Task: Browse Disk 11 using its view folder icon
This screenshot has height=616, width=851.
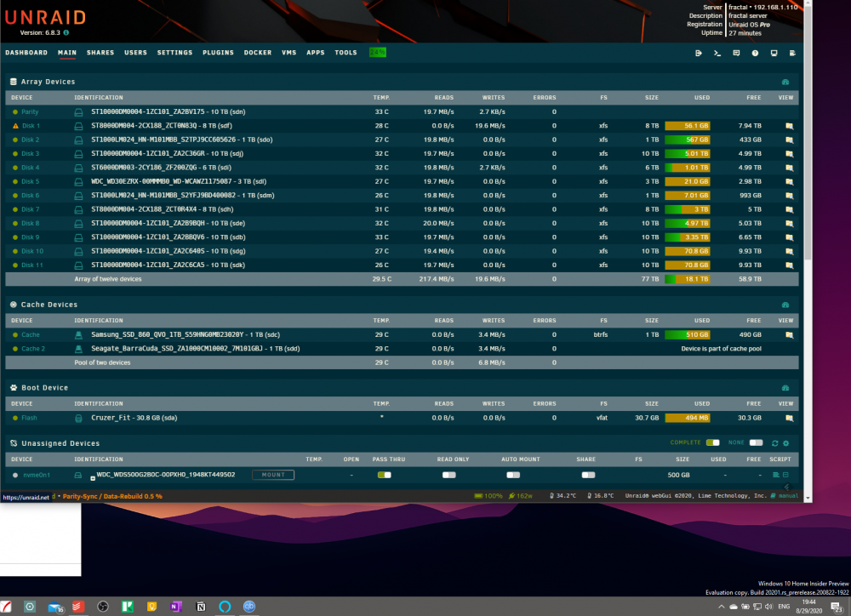Action: pyautogui.click(x=789, y=265)
